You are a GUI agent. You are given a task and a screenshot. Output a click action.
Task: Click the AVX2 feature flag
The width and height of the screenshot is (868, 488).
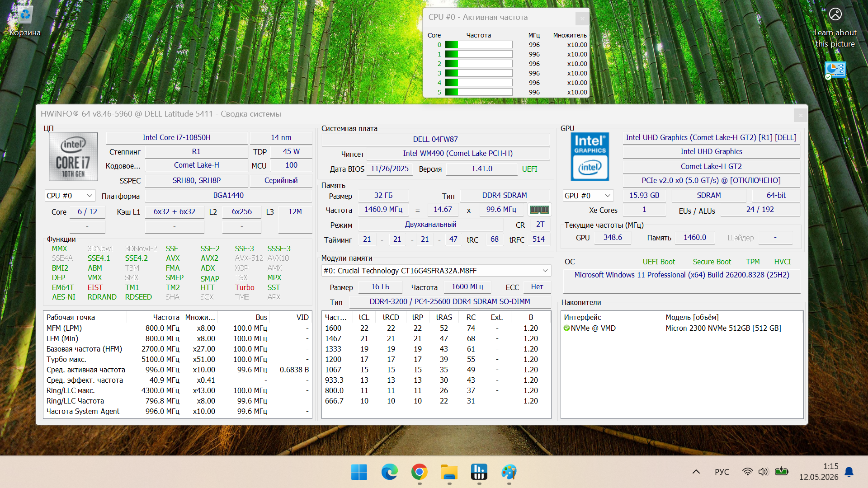[209, 258]
